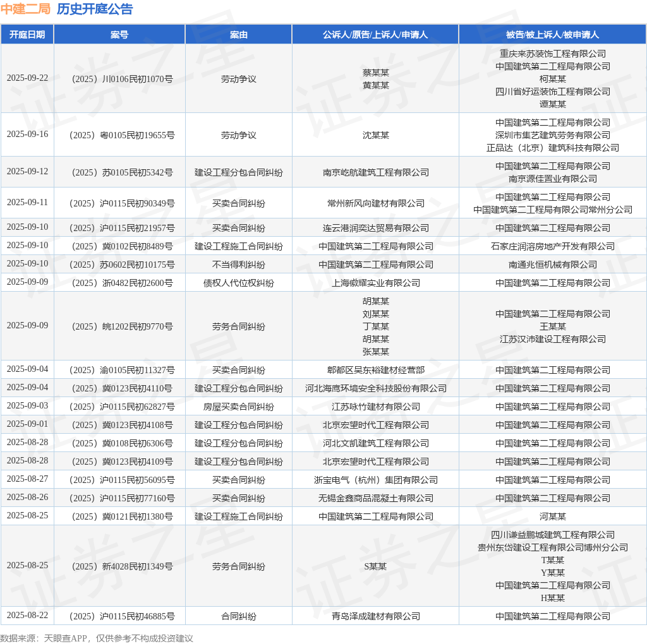This screenshot has width=647, height=644.
Task: Select case number 沪0115民初21957号
Action: [122, 228]
